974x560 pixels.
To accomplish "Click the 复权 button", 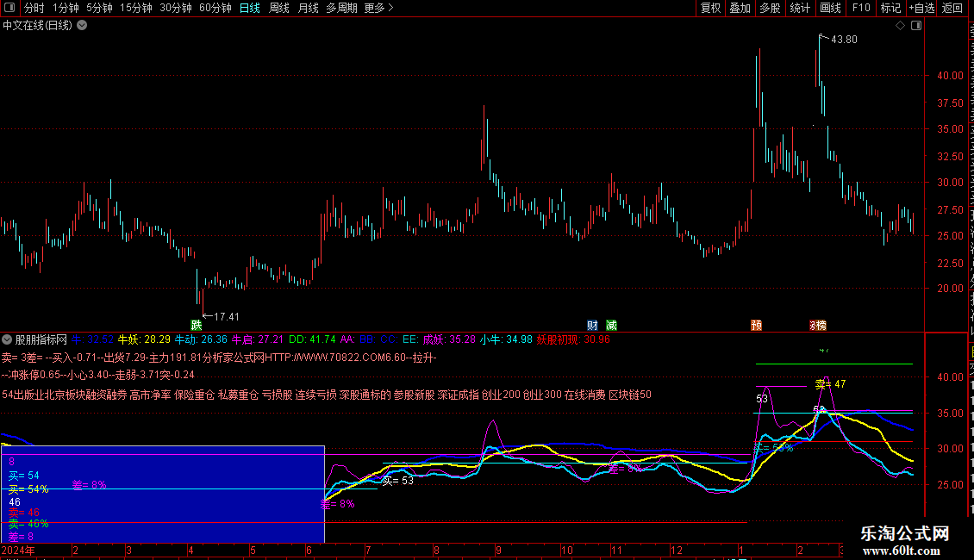I will click(710, 9).
